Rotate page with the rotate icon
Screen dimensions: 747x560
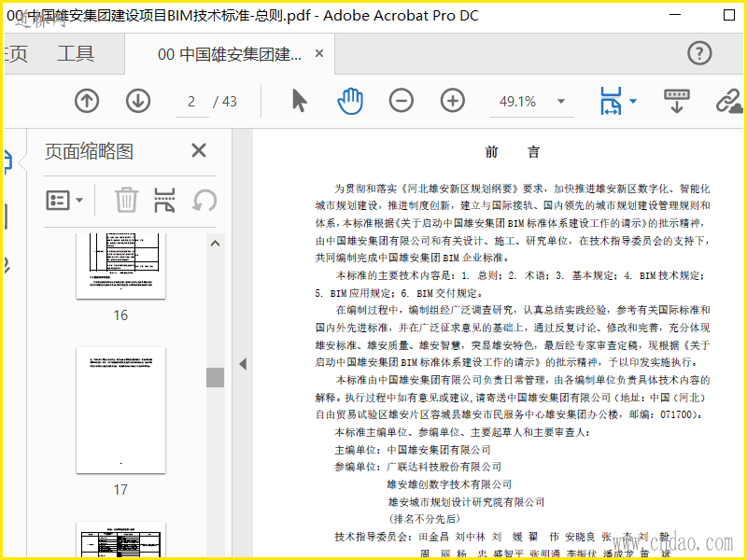[204, 200]
